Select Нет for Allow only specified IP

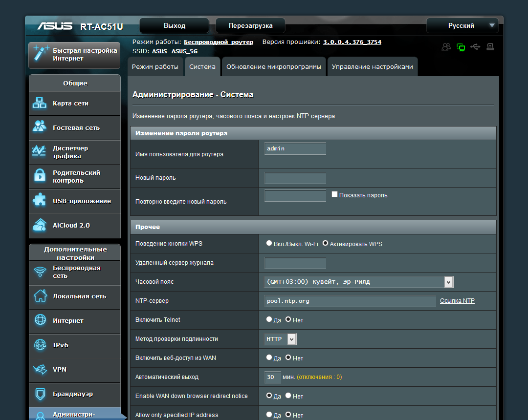click(288, 414)
